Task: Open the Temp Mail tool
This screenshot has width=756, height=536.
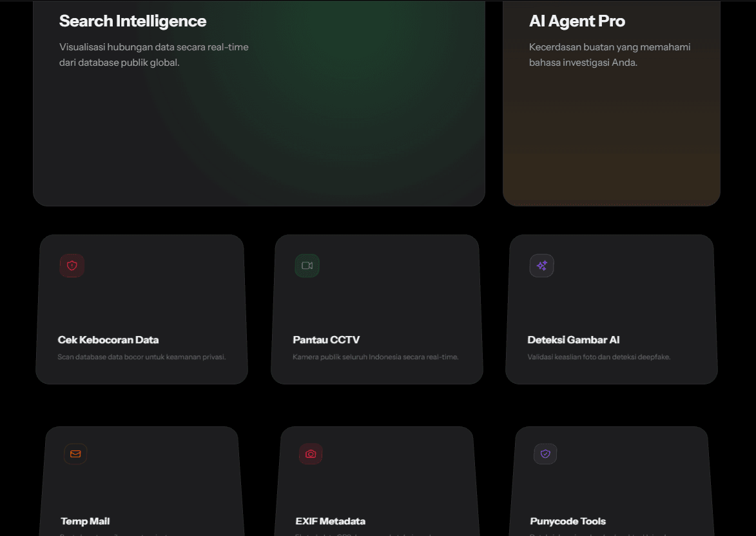Action: point(85,522)
